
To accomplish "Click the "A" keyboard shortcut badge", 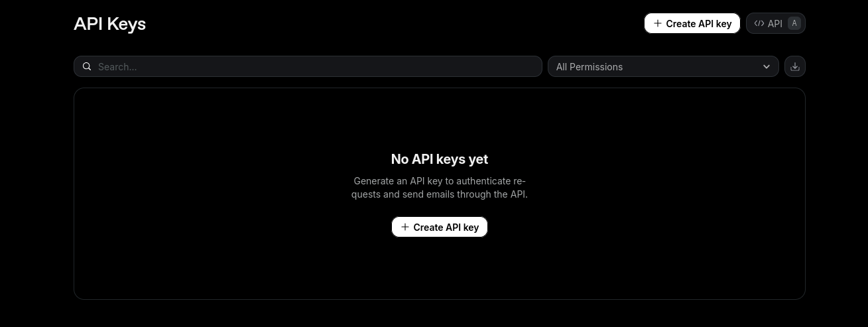I will coord(794,23).
